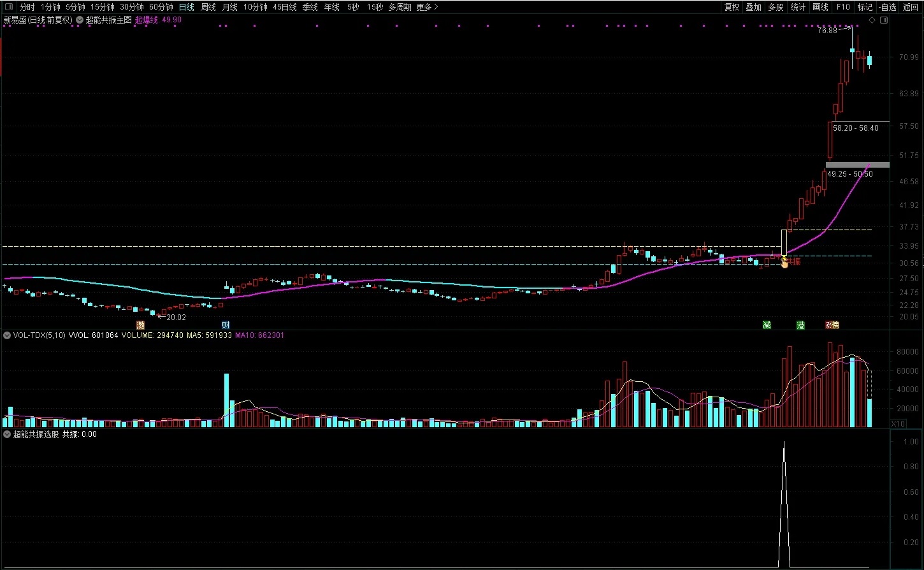Click -自选 to remove from watchlist

[887, 7]
